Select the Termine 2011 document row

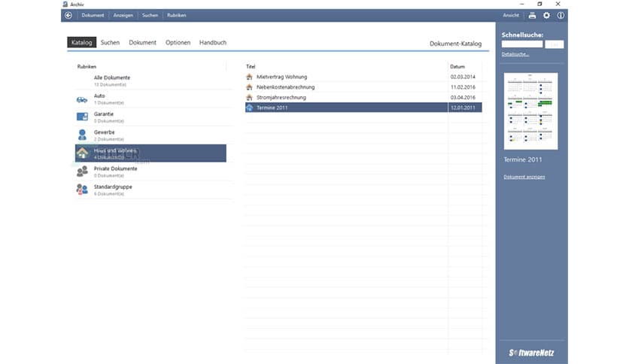coord(363,108)
